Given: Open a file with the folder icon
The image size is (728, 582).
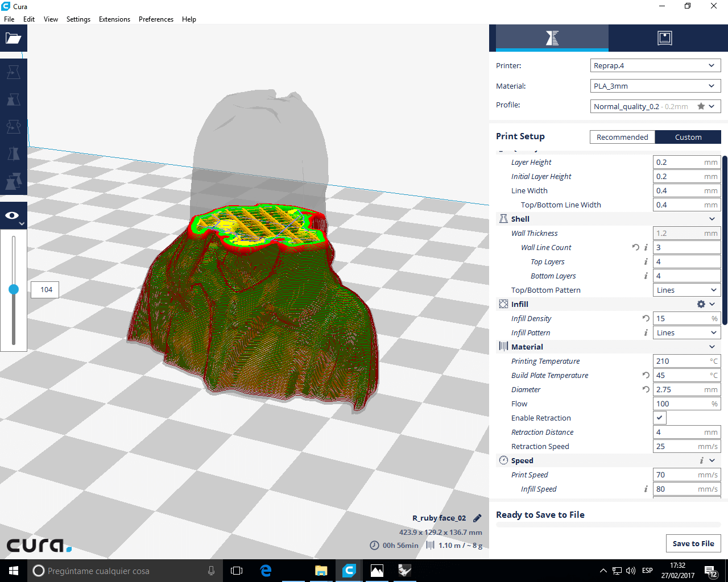Looking at the screenshot, I should point(14,38).
